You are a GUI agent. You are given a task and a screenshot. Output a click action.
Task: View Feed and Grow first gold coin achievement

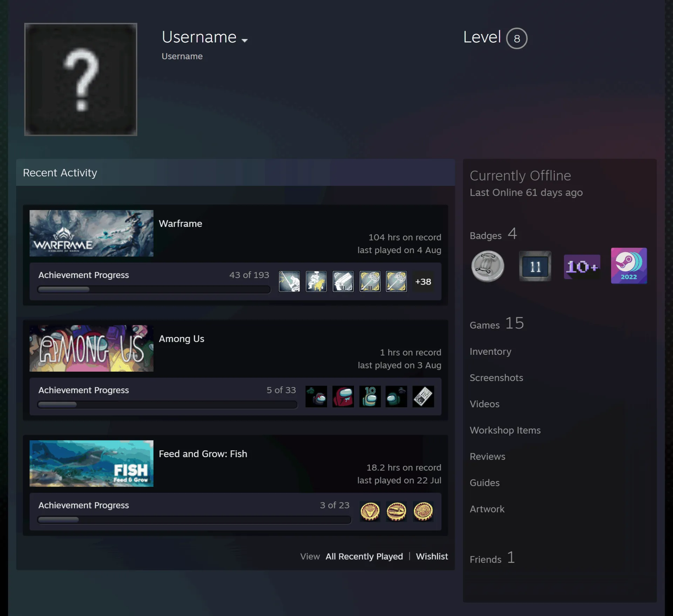point(370,512)
